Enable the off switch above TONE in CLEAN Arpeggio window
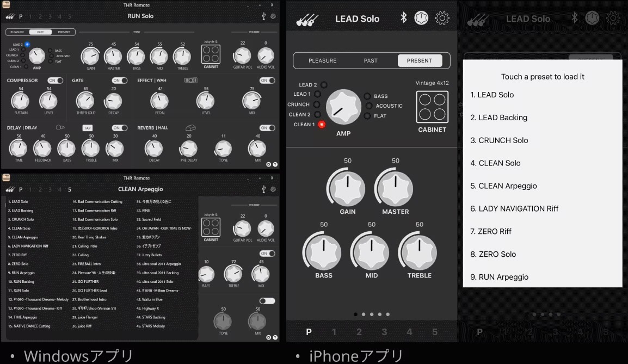Screen dimensions: 628x364 click(267, 301)
